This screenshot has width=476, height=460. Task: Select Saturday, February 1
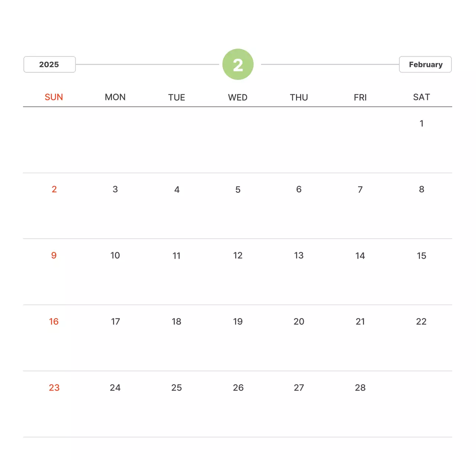(x=421, y=123)
